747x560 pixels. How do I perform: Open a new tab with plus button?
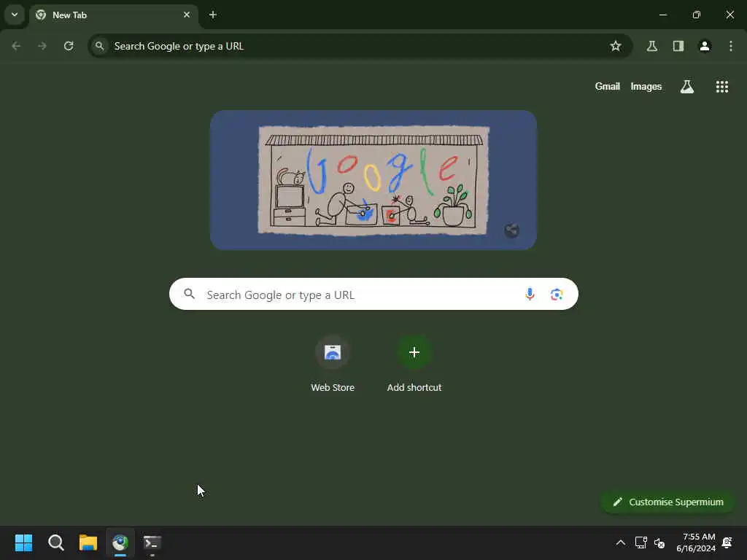(213, 15)
